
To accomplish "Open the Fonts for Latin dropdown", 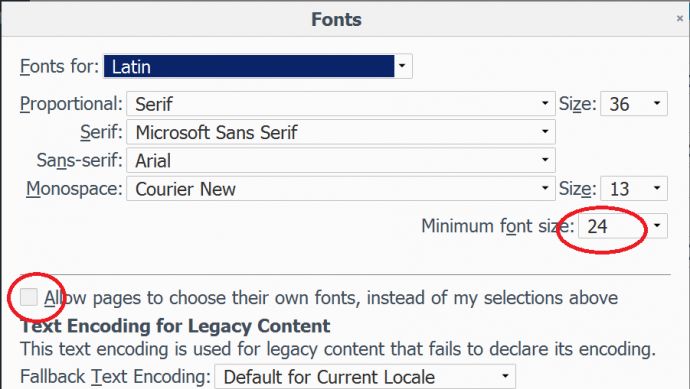I will (x=258, y=66).
